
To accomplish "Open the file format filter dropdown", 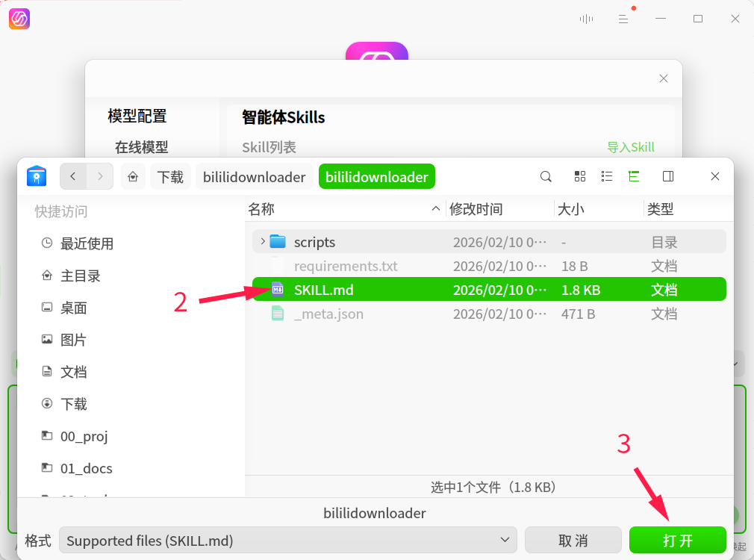I will (x=287, y=541).
